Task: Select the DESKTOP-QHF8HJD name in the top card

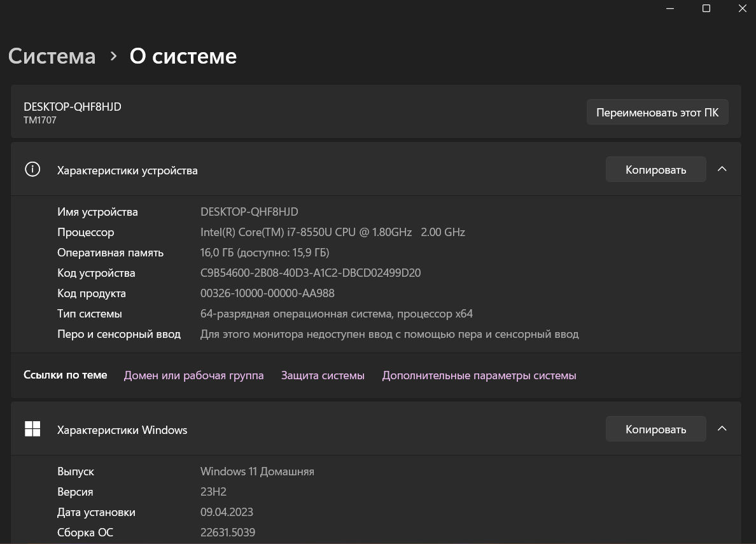Action: click(73, 107)
